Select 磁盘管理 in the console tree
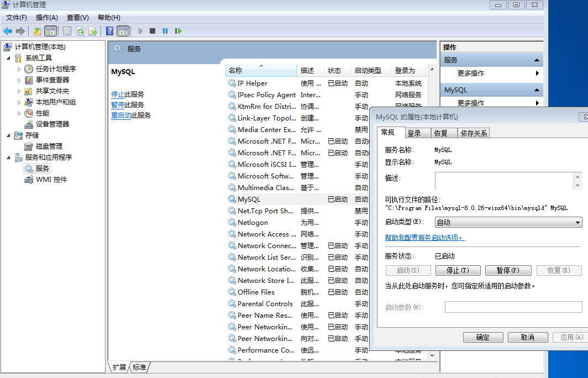Viewport: 588px width, 378px height. [49, 146]
